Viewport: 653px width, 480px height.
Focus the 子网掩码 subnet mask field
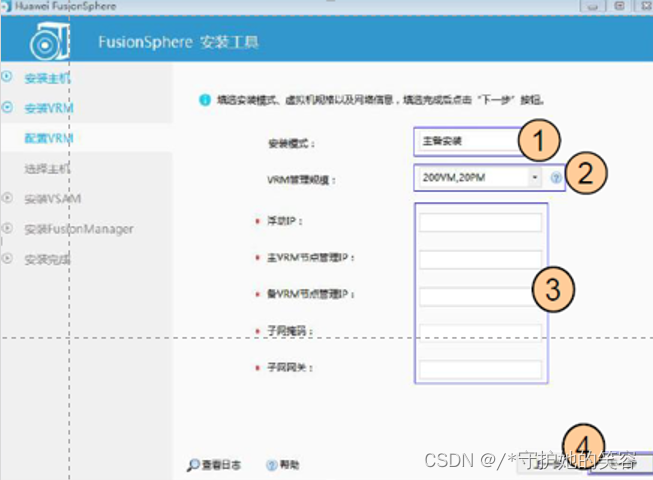[x=481, y=333]
